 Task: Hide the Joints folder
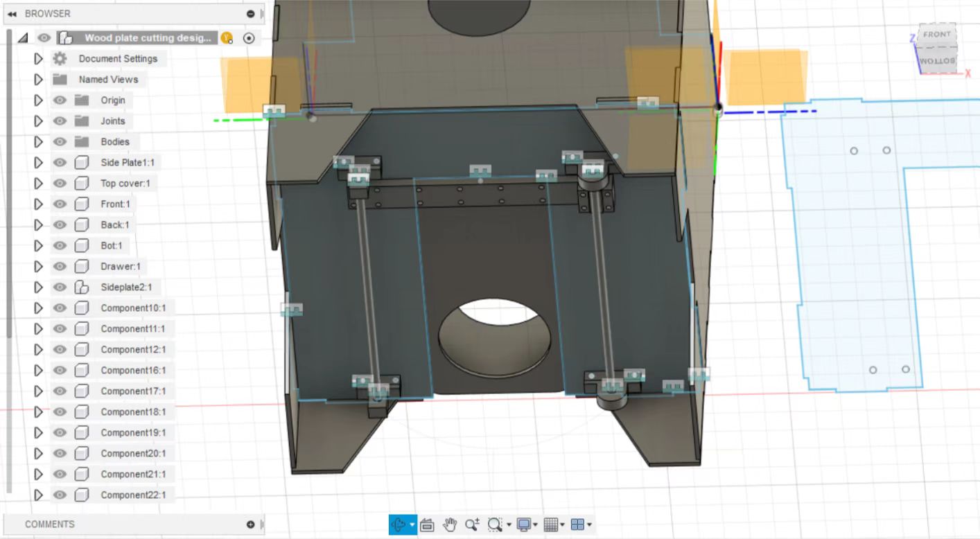(x=60, y=121)
